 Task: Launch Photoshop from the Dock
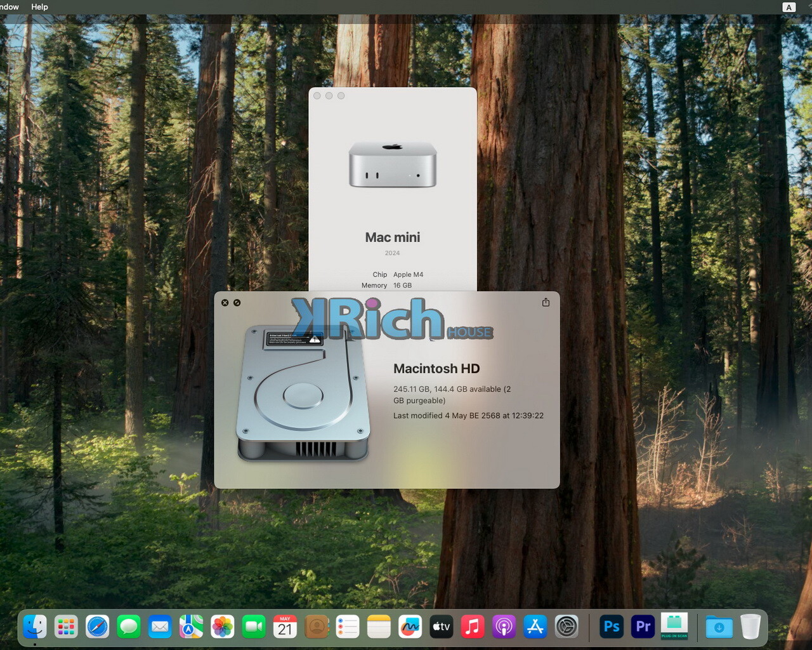coord(612,627)
